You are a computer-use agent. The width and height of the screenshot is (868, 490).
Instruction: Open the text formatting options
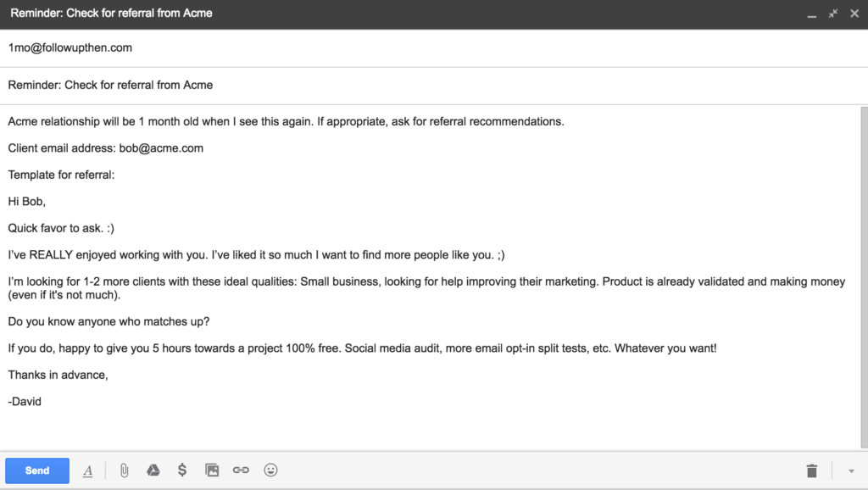tap(87, 471)
